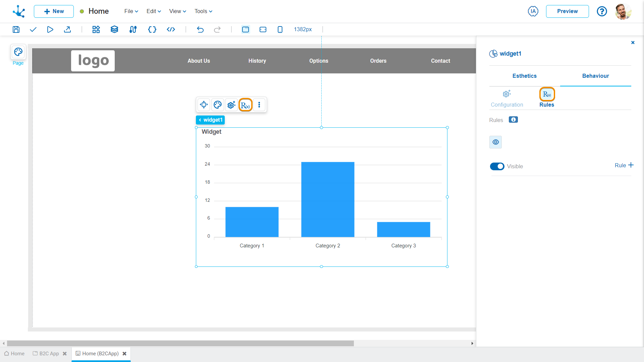The height and width of the screenshot is (362, 644).
Task: Toggle the eye visibility icon in Rules
Action: 496,142
